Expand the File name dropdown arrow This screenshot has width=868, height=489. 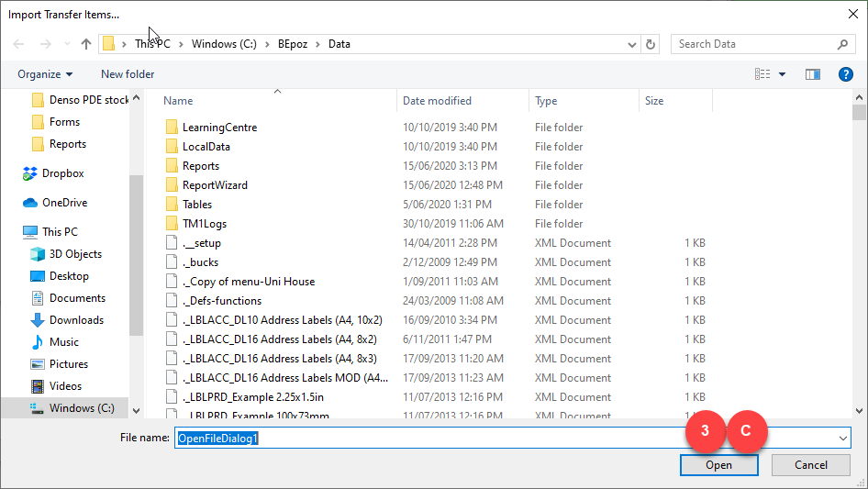843,439
